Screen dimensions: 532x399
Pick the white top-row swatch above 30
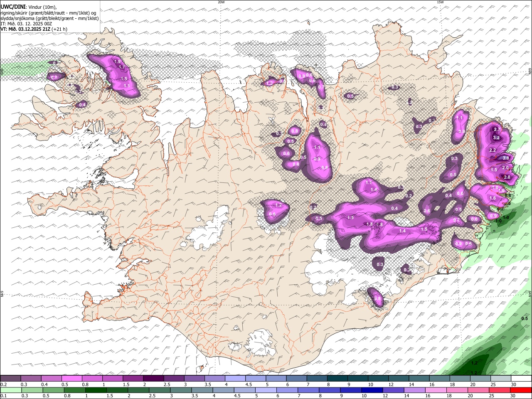coord(522,379)
